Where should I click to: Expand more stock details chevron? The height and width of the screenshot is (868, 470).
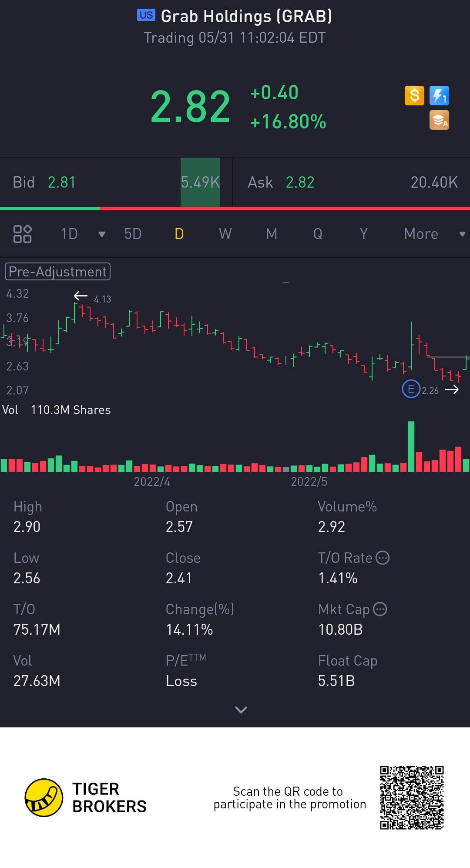241,710
